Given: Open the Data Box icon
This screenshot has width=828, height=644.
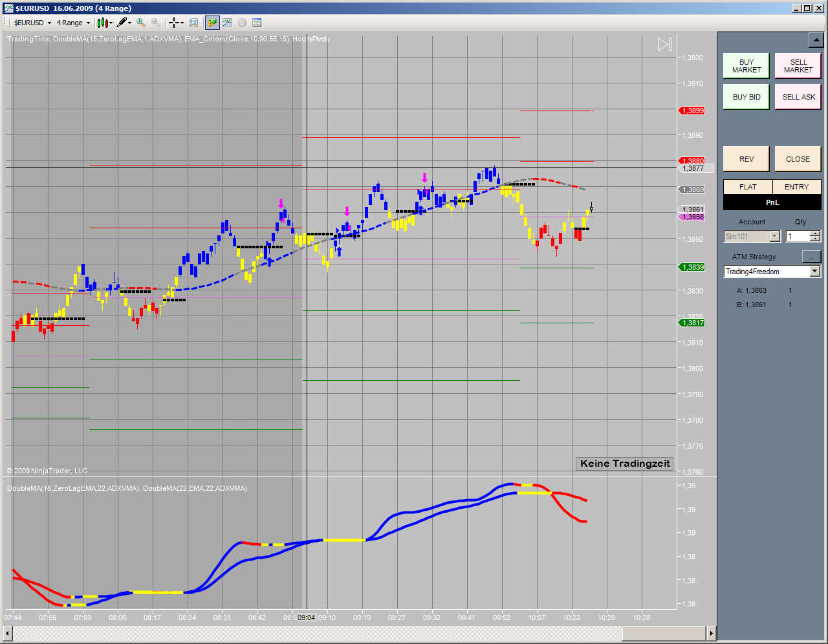Looking at the screenshot, I should 193,23.
